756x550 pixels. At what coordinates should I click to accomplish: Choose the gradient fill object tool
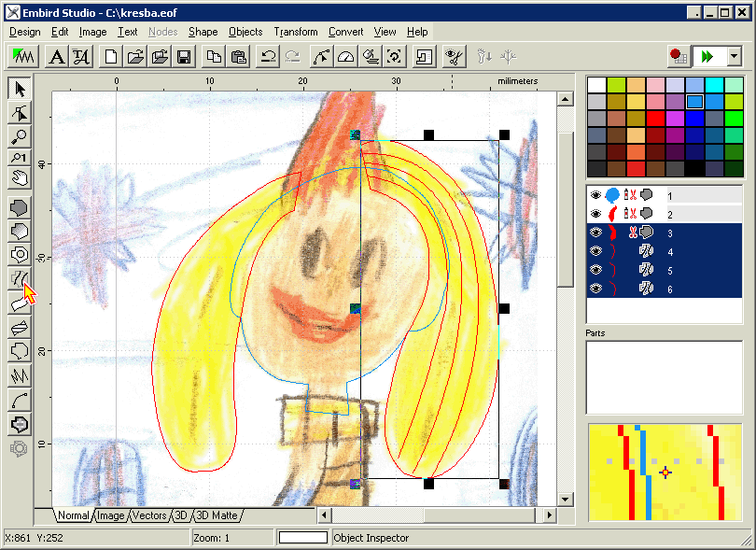tap(20, 232)
